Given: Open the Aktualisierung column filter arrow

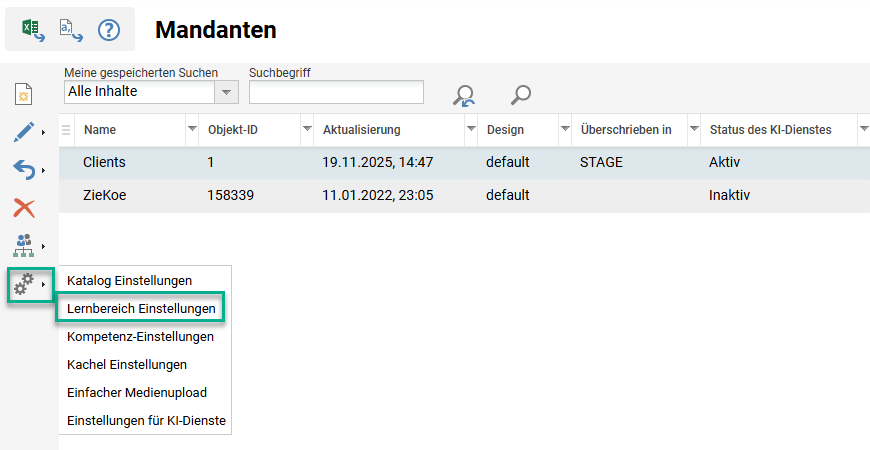Looking at the screenshot, I should point(471,129).
